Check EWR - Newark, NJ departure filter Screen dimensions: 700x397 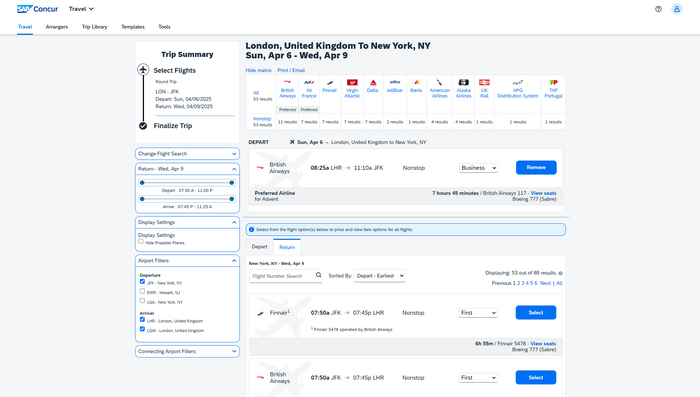[x=142, y=291]
